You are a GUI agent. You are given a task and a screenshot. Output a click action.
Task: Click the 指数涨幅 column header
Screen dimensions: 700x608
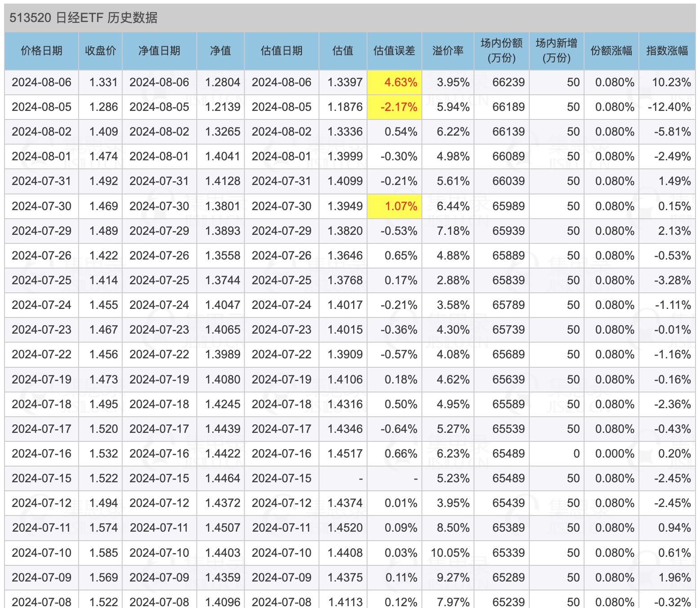(667, 51)
